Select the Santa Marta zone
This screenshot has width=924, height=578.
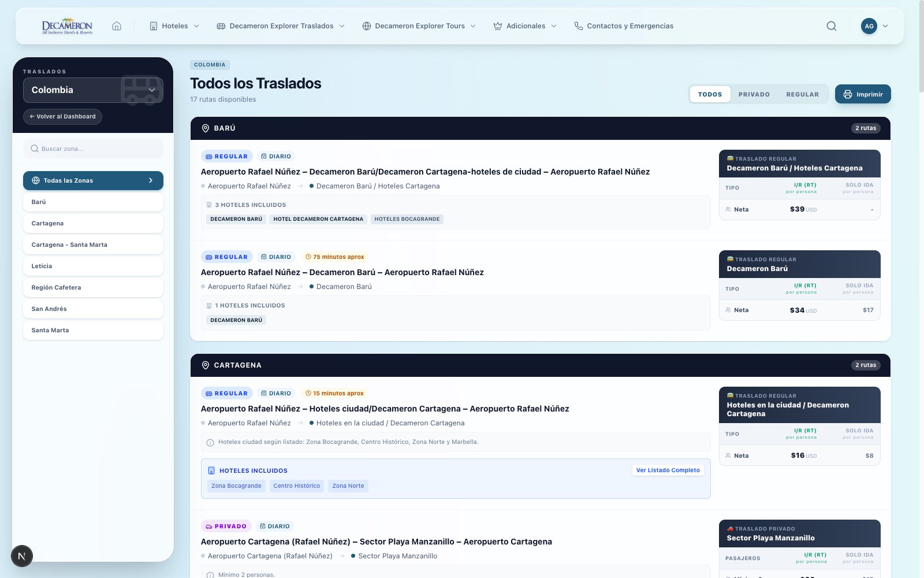93,330
